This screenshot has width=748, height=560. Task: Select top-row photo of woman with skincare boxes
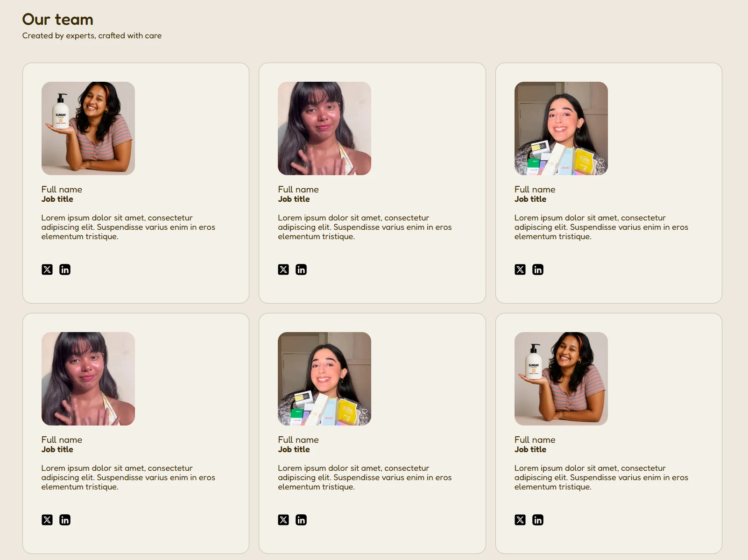tap(561, 128)
